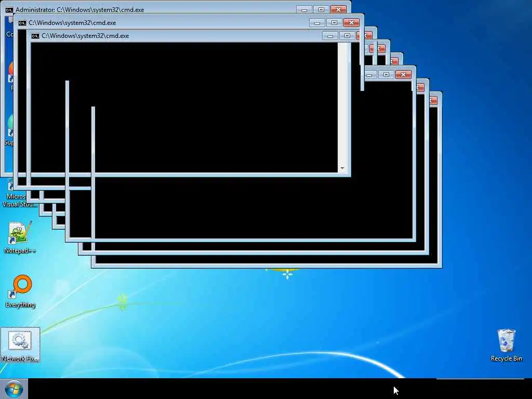Select the Network Fixer desktop shortcut
This screenshot has height=399, width=532.
(x=20, y=344)
